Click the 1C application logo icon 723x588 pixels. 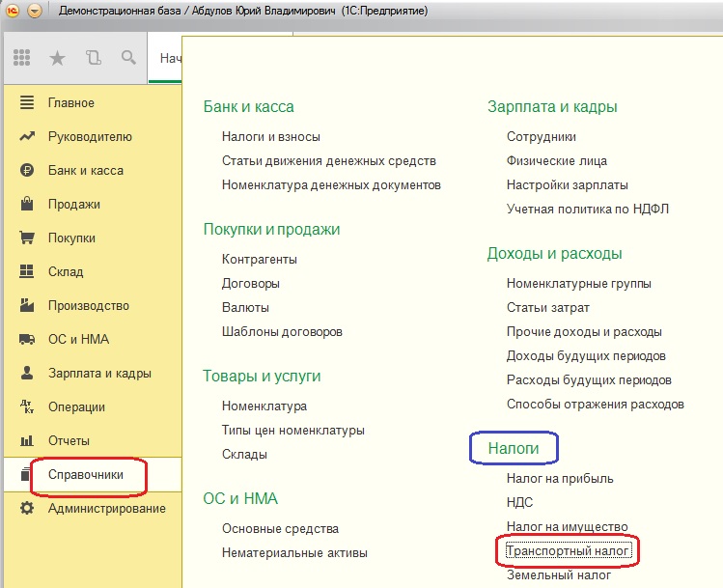(12, 11)
